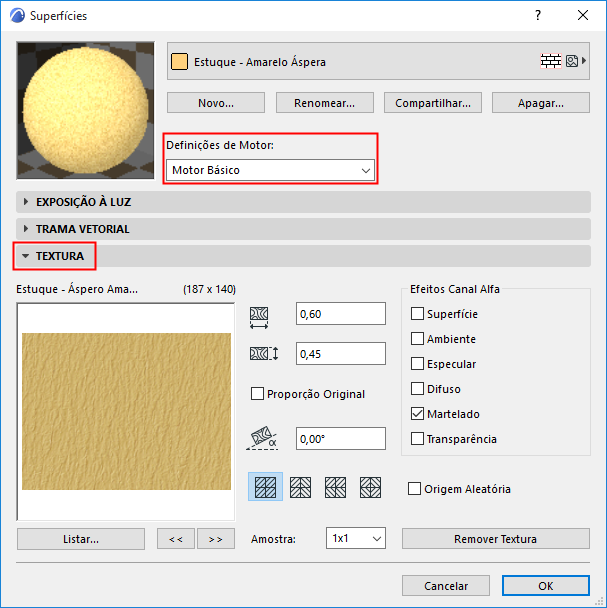Click the help question mark button
This screenshot has width=607, height=608.
538,15
